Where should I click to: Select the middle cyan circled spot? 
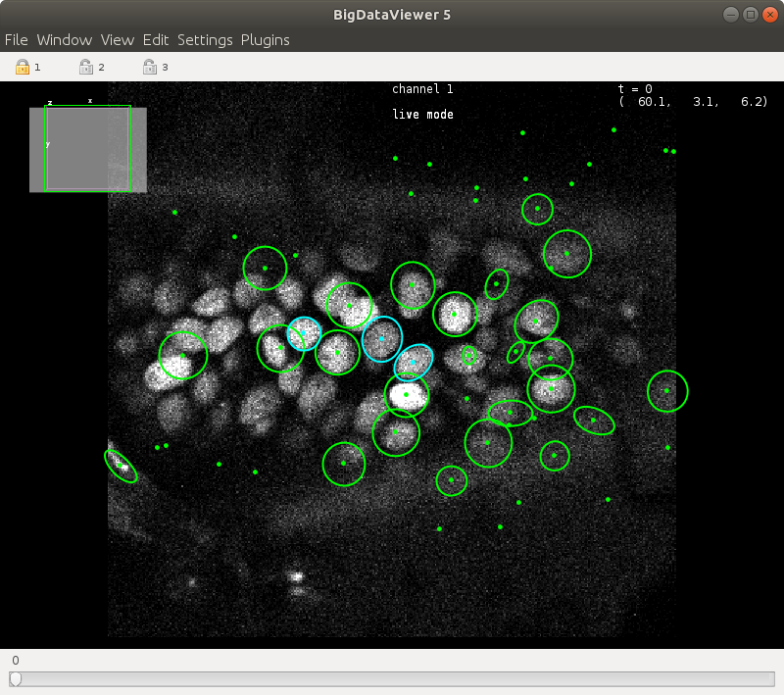(x=382, y=339)
